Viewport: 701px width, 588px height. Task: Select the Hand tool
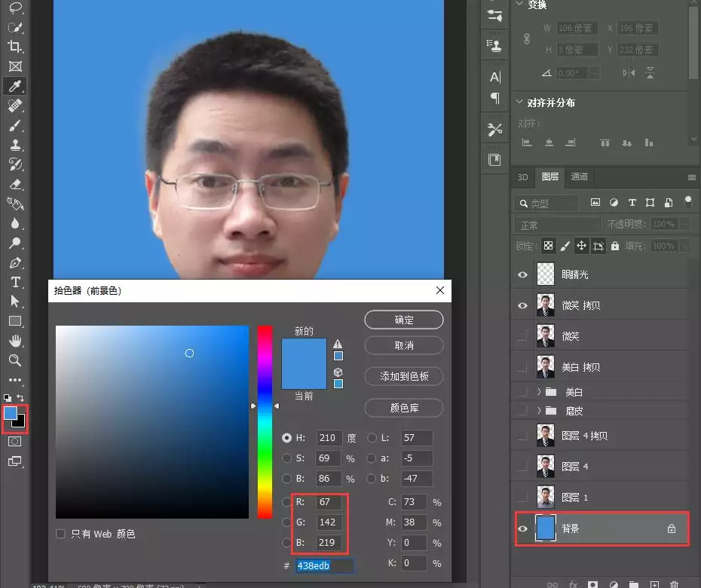coord(15,341)
